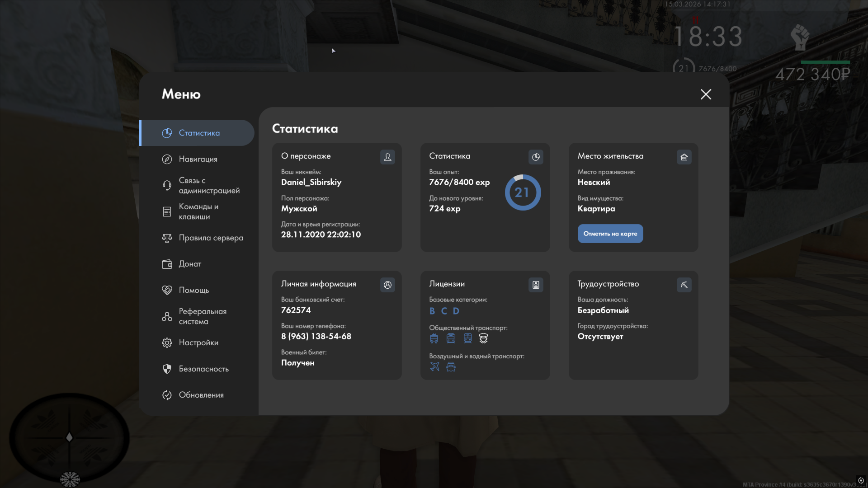Click the user icon in Личная информация card
The image size is (868, 488).
(x=387, y=285)
